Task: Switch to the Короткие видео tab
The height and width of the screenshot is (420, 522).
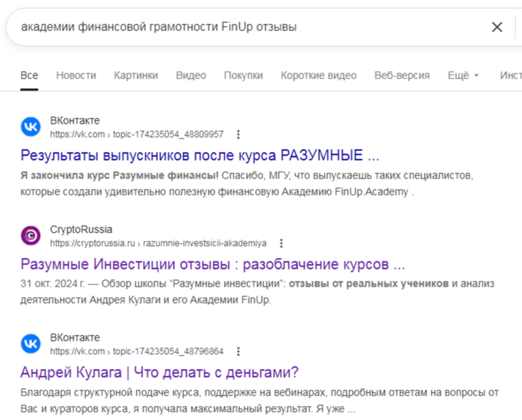Action: (x=318, y=76)
